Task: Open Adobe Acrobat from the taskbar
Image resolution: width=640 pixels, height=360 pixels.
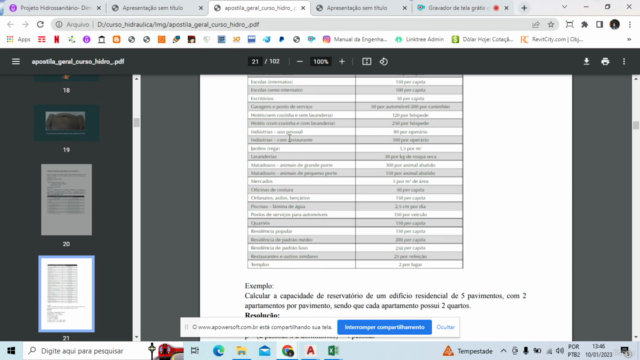Action: [310, 351]
